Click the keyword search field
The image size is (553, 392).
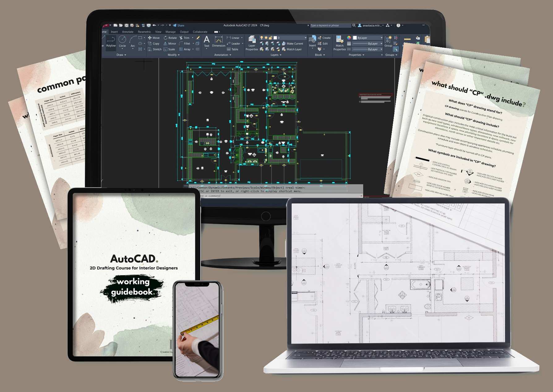pos(330,25)
